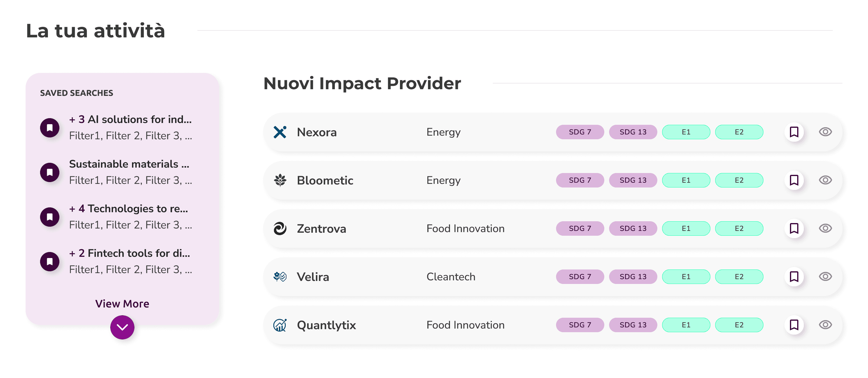Toggle the eye icon for Velira
The height and width of the screenshot is (378, 868).
[x=825, y=277]
